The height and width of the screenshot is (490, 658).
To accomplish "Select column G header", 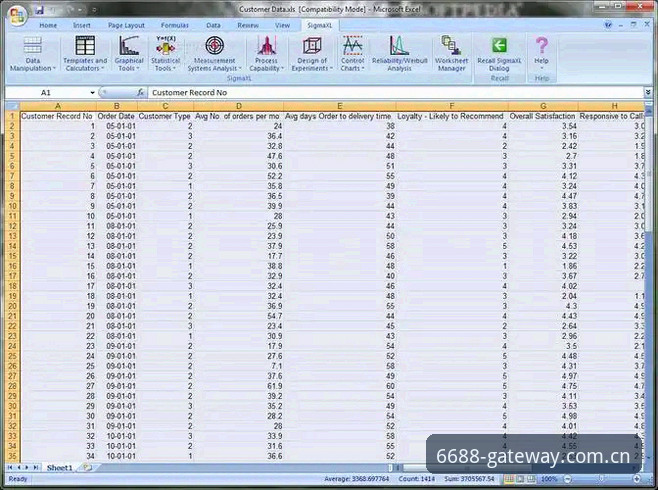I will 543,106.
